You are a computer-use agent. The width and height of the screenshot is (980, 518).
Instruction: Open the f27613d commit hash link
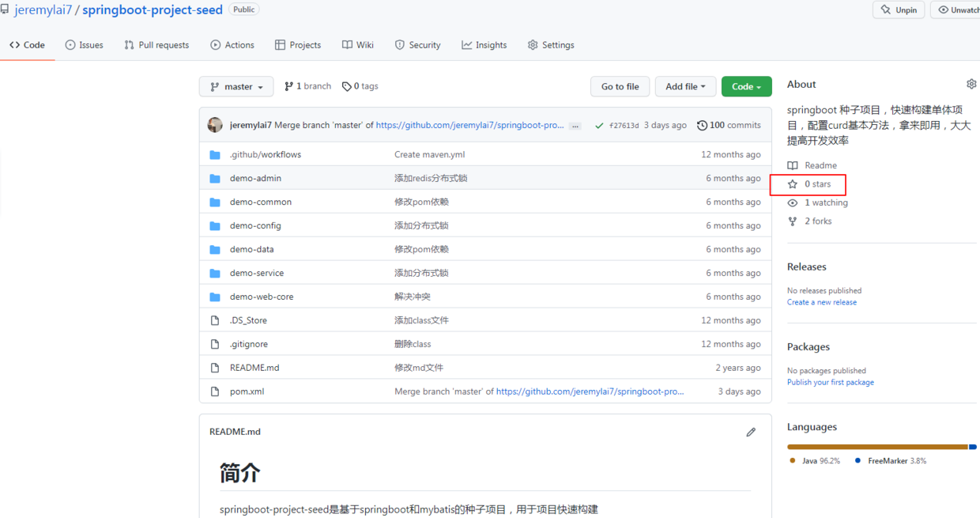pos(624,126)
